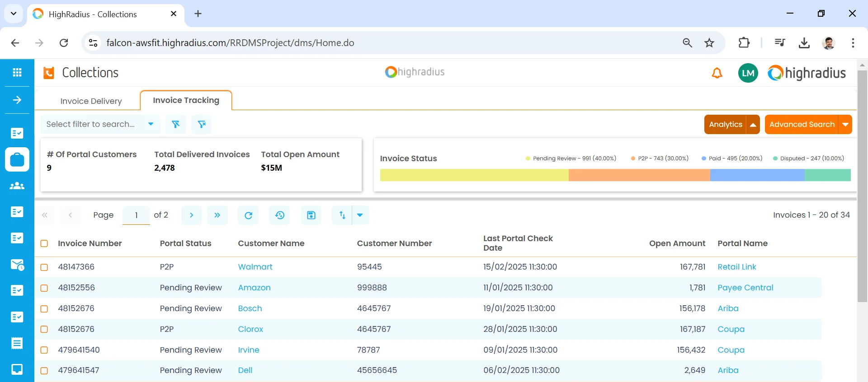Check the Amazon invoice 48152556 row
The height and width of the screenshot is (382, 868).
pyautogui.click(x=44, y=288)
